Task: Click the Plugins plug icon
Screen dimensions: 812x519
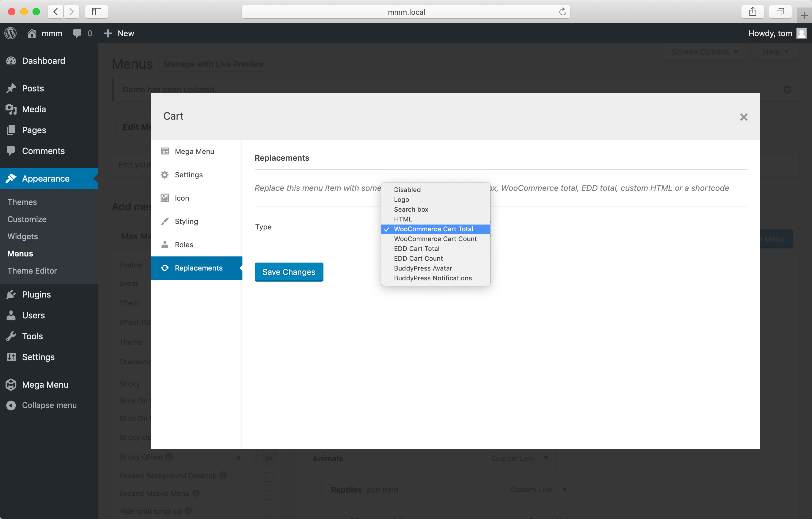Action: coord(11,294)
